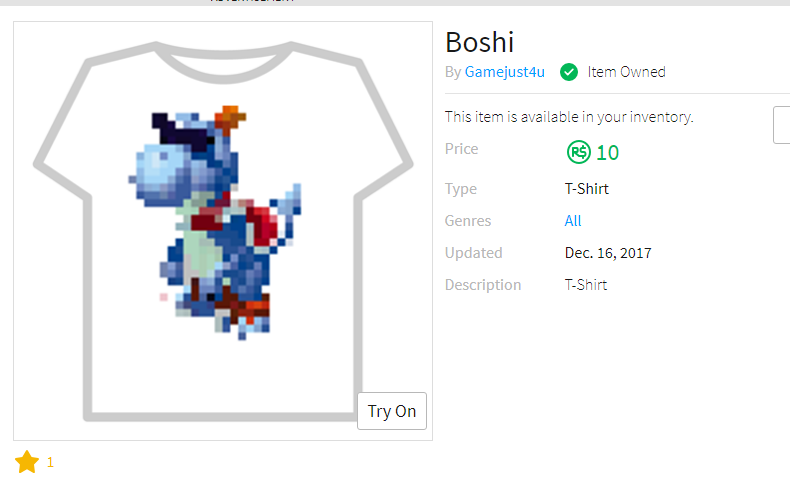790x490 pixels.
Task: Open the All genres link
Action: pyautogui.click(x=573, y=221)
